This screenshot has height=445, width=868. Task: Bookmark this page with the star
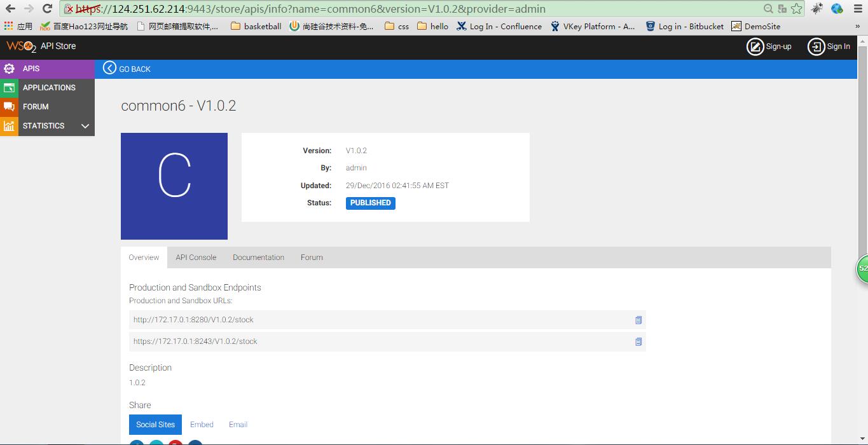[x=796, y=9]
